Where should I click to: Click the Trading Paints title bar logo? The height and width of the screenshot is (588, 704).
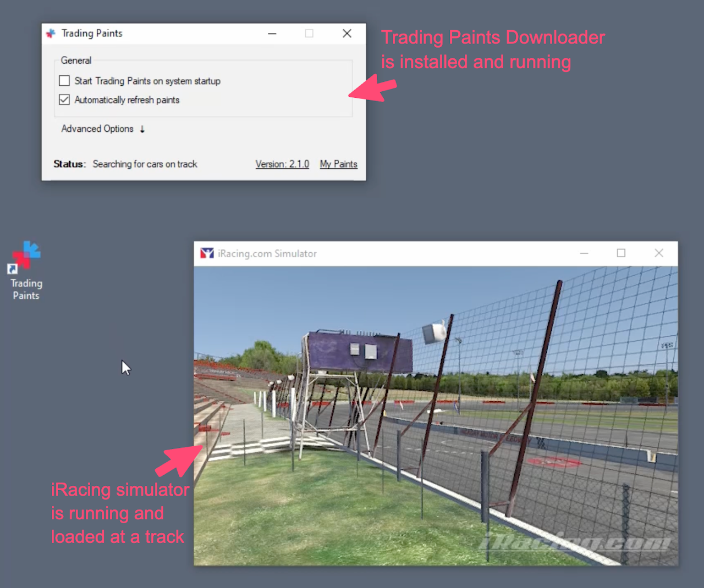coord(51,34)
